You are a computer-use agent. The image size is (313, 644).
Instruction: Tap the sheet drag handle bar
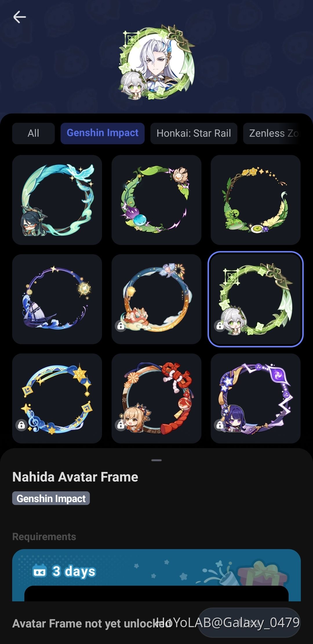(156, 460)
